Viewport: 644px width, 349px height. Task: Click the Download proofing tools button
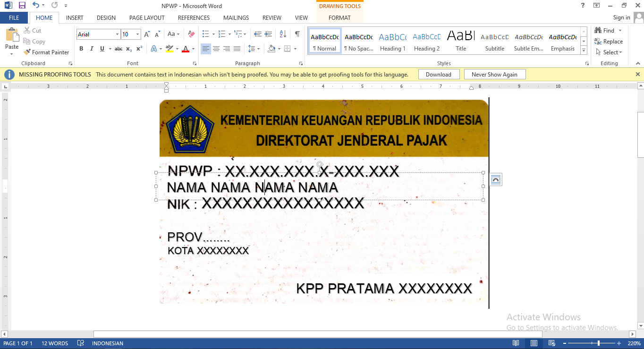point(439,74)
